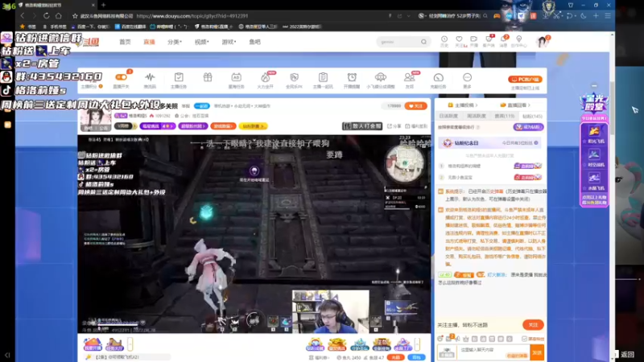Screen dimensions: 644x362
Task: Open the 火力全开 flame icon
Action: tap(266, 77)
